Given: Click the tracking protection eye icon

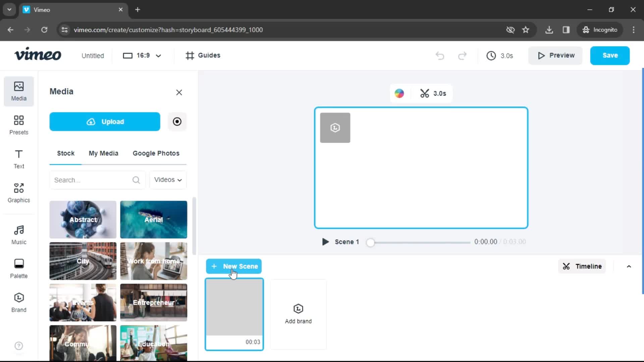Looking at the screenshot, I should (x=510, y=29).
